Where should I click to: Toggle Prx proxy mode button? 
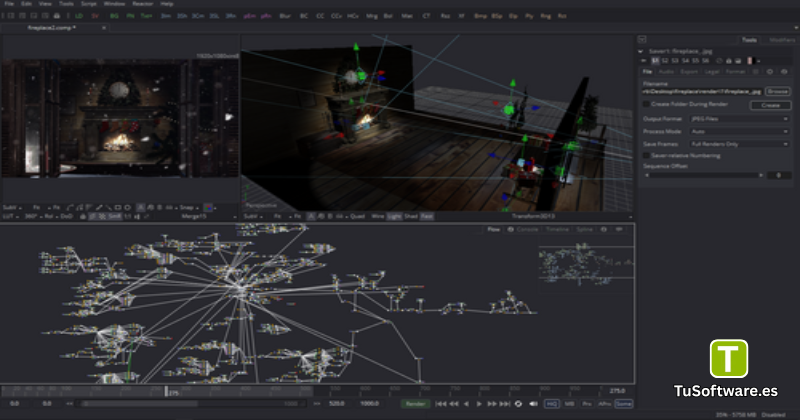coord(587,404)
